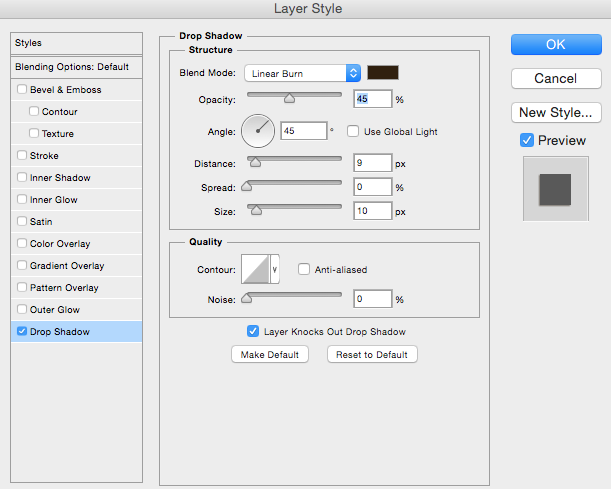611x489 pixels.
Task: Click the style preview thumbnail
Action: (x=555, y=187)
